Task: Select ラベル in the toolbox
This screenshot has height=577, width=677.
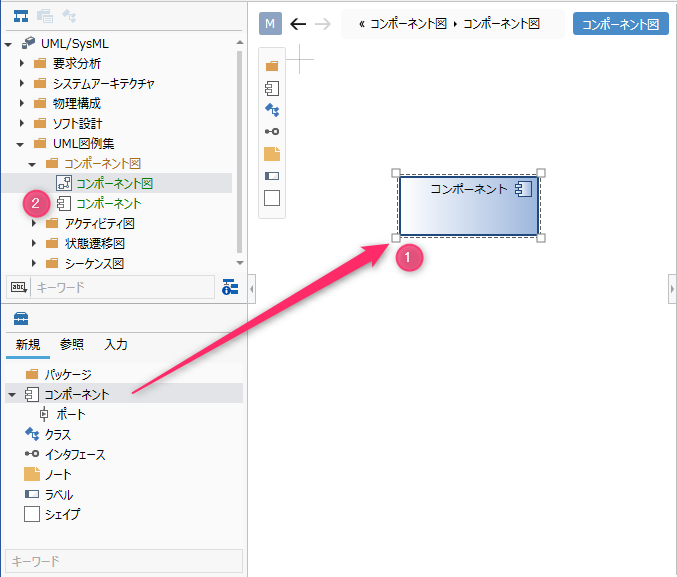Action: point(59,495)
